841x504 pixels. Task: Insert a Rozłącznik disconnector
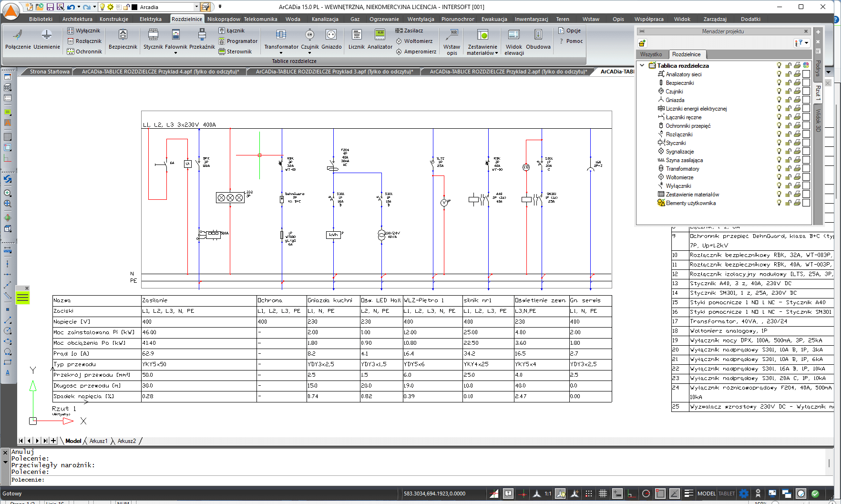tap(84, 41)
